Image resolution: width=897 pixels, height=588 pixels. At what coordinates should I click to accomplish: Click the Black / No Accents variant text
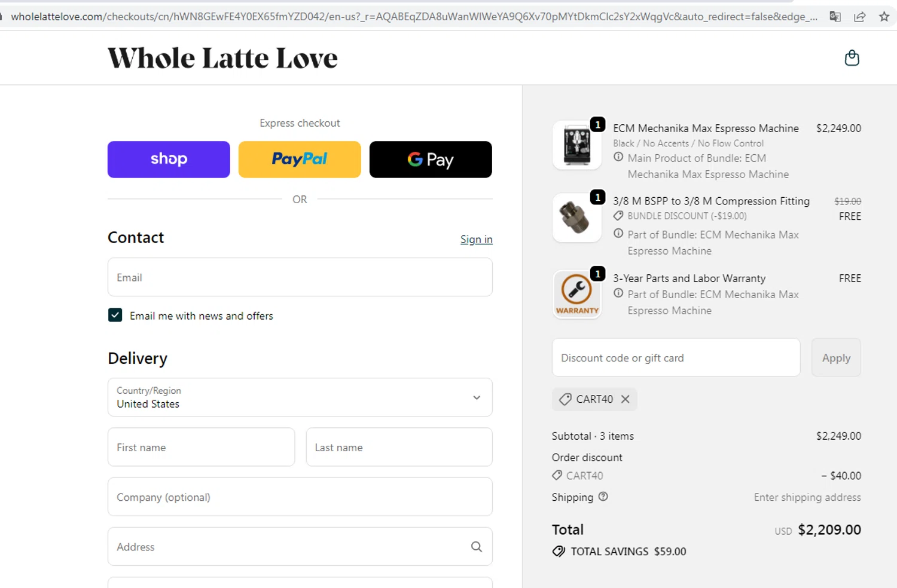pyautogui.click(x=688, y=143)
